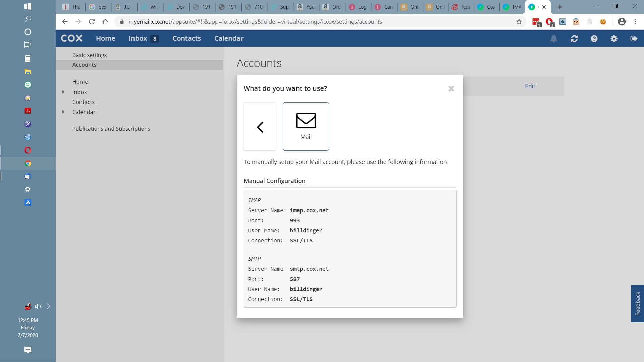
Task: Select the Mail account tile
Action: (306, 127)
